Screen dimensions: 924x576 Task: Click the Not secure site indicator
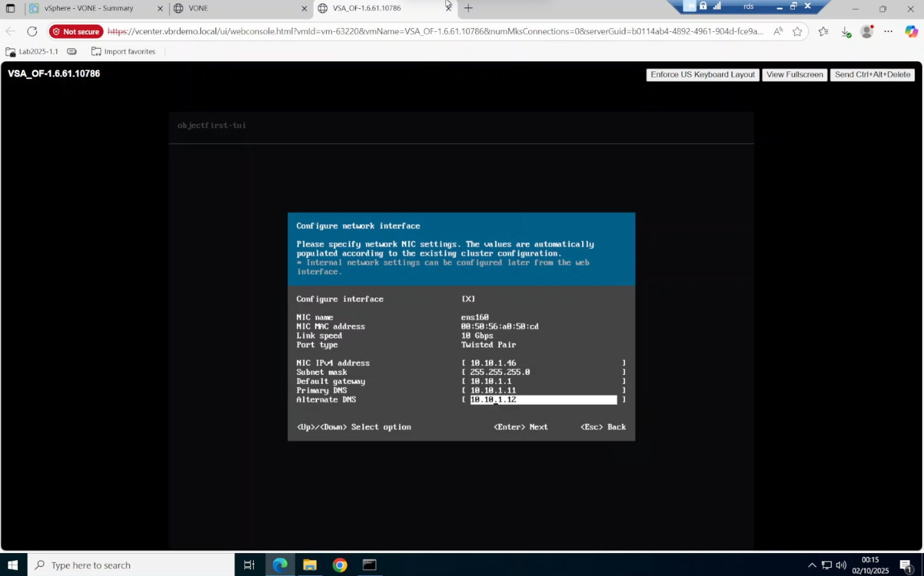tap(76, 31)
